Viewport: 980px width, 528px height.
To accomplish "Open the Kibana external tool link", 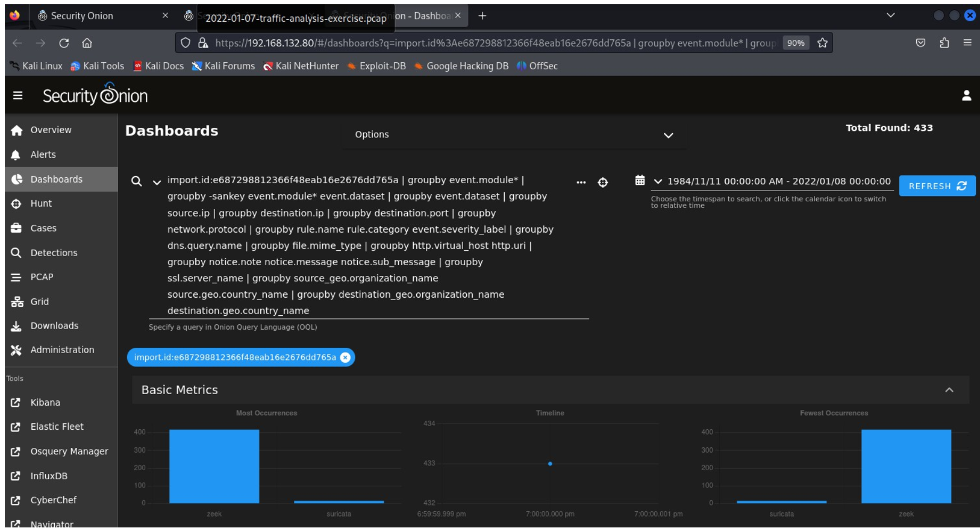I will pyautogui.click(x=45, y=403).
